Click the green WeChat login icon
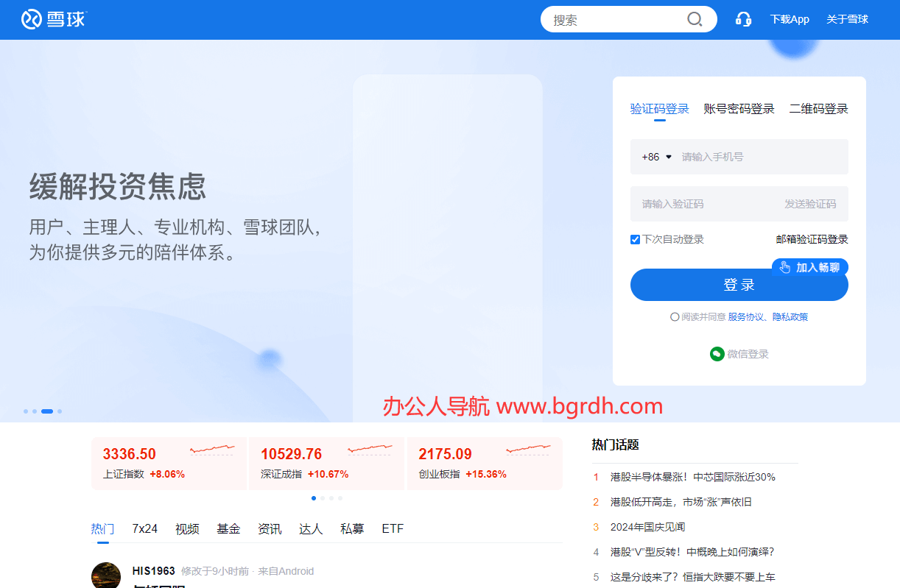The width and height of the screenshot is (900, 588). click(x=717, y=354)
